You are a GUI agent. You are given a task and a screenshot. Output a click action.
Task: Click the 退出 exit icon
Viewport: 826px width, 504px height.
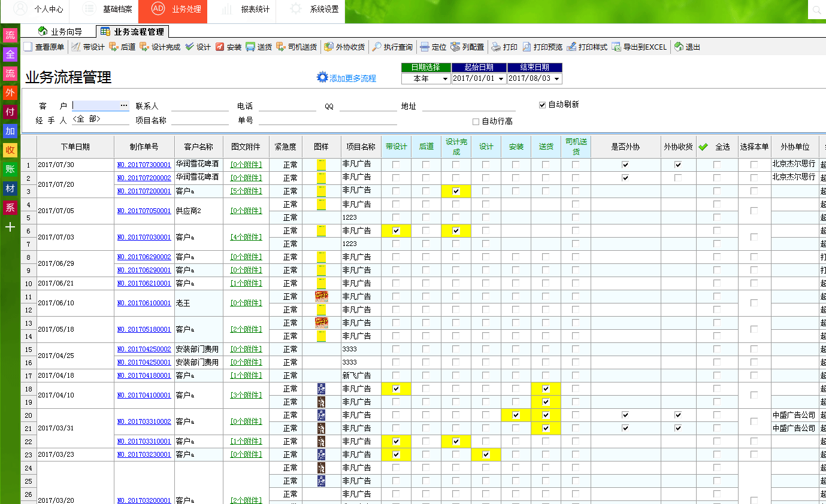[686, 46]
